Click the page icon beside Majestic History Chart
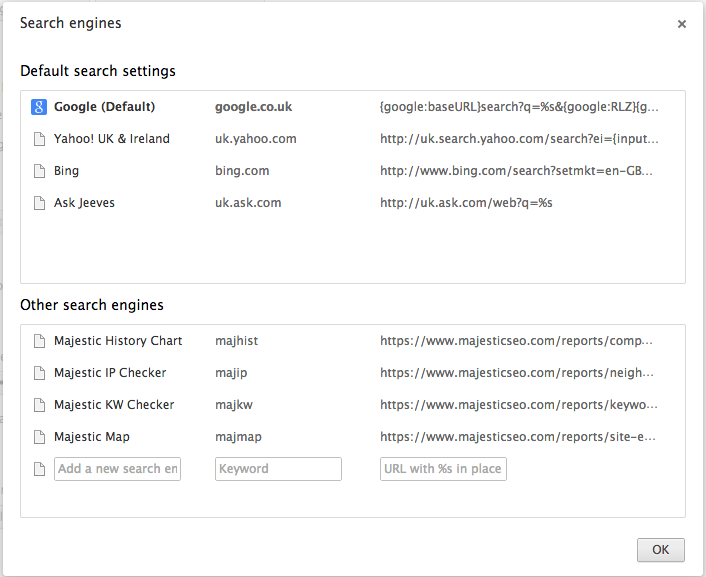Image resolution: width=706 pixels, height=577 pixels. (40, 341)
